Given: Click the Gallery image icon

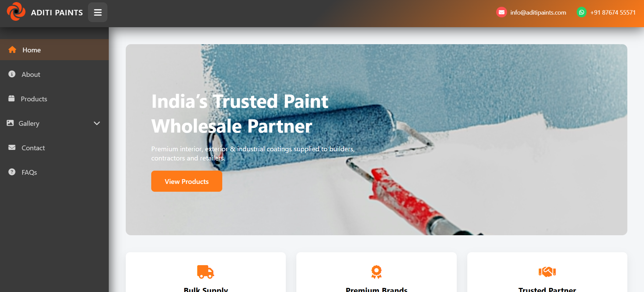Looking at the screenshot, I should point(10,123).
